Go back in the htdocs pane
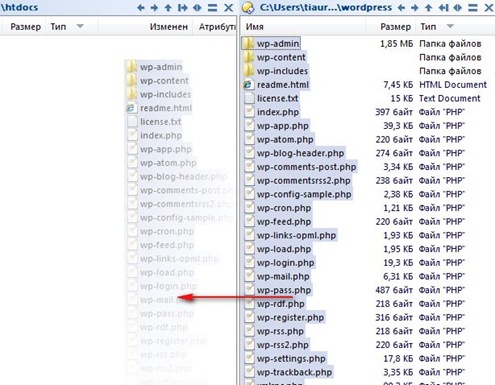This screenshot has width=495, height=385. click(x=141, y=7)
